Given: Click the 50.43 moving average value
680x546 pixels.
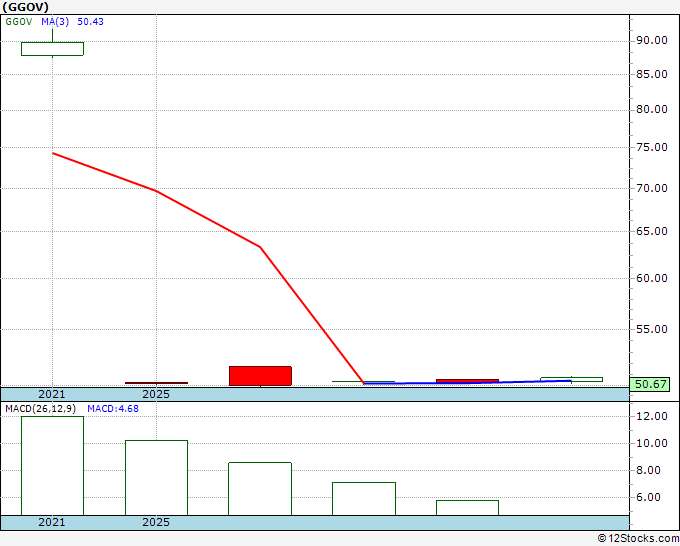Looking at the screenshot, I should tap(90, 22).
